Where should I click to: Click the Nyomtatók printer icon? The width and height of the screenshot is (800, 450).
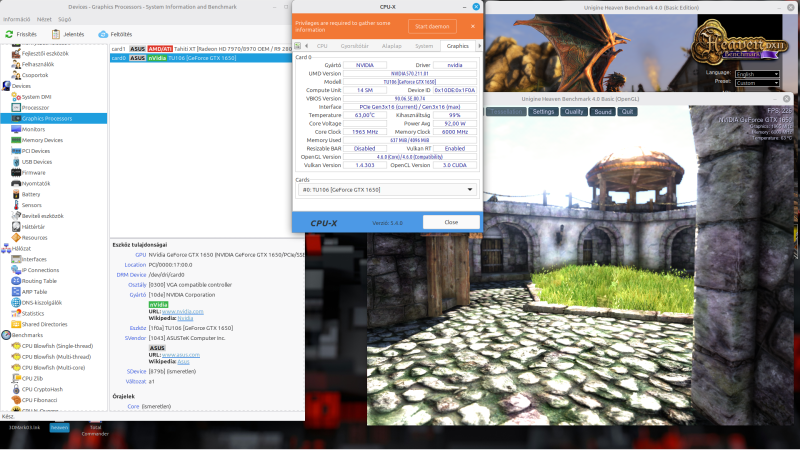(16, 183)
